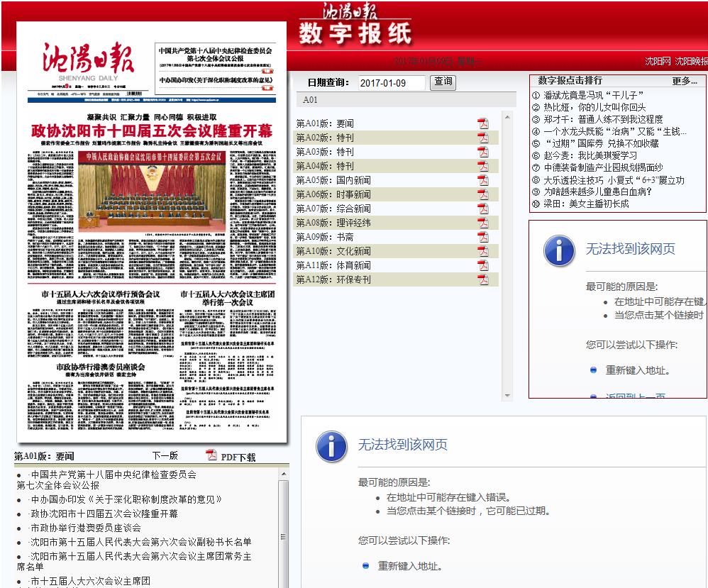
Task: Focus the 日期查询 date input field
Action: 392,83
